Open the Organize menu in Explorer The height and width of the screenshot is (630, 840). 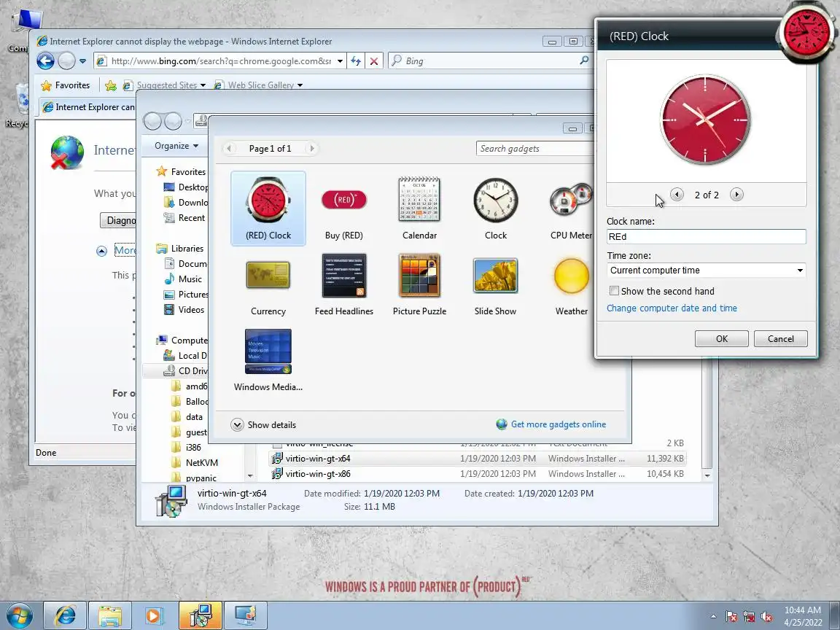tap(176, 146)
